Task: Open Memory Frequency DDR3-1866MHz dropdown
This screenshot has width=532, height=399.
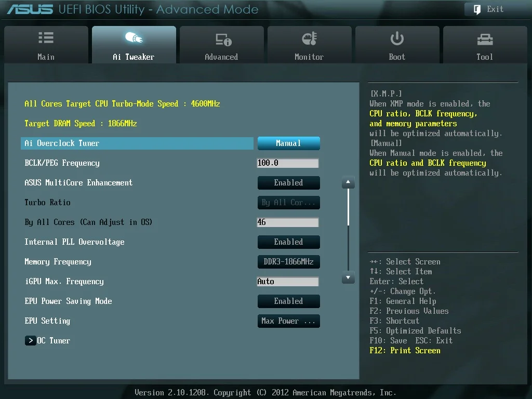Action: pos(289,262)
